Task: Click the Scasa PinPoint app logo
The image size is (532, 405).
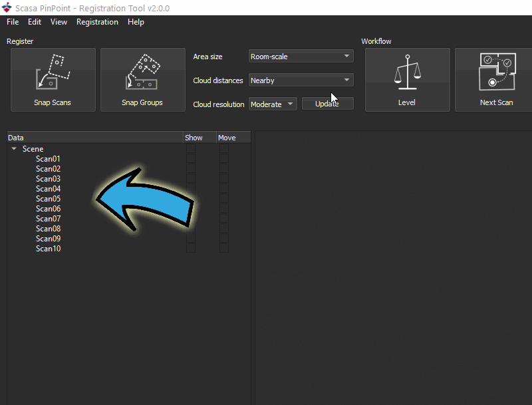Action: [7, 7]
